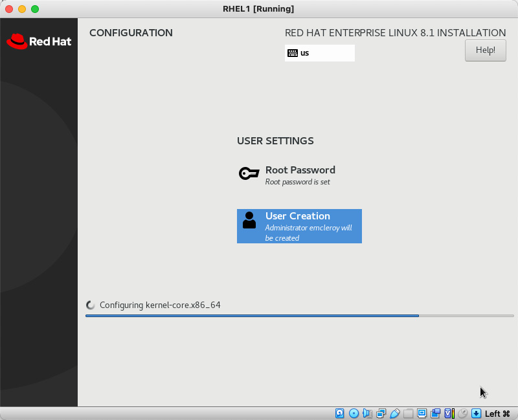Click the Red Hat logo
Screen dimensions: 518x420
39,41
